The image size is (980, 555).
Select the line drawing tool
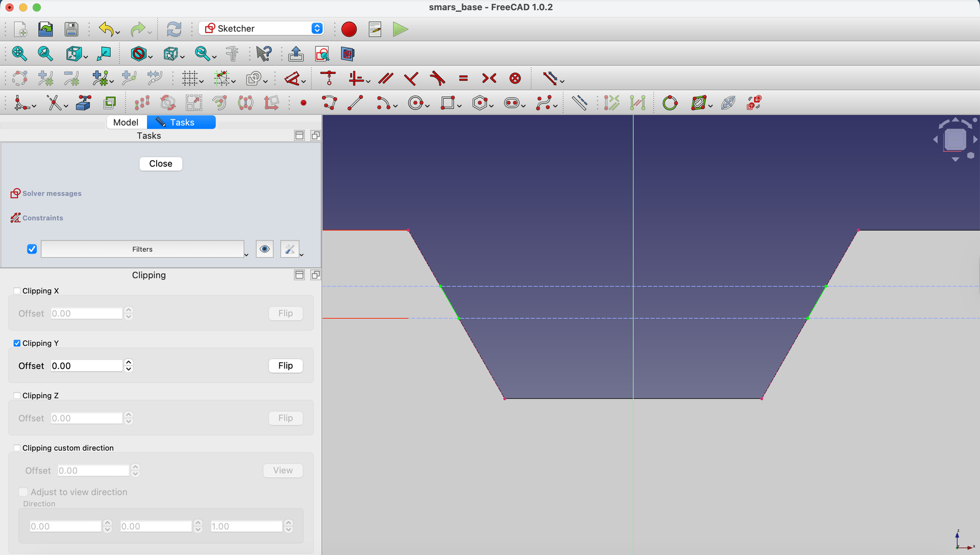point(355,103)
